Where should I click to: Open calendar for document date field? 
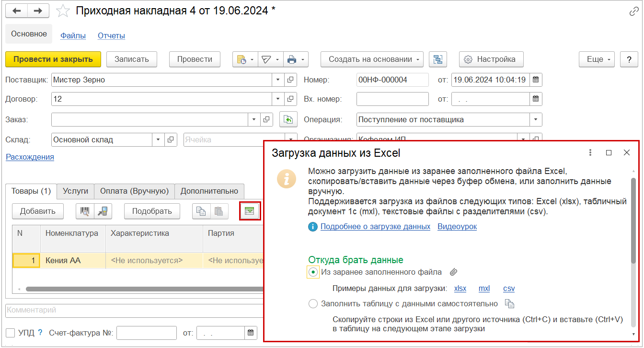click(x=536, y=80)
